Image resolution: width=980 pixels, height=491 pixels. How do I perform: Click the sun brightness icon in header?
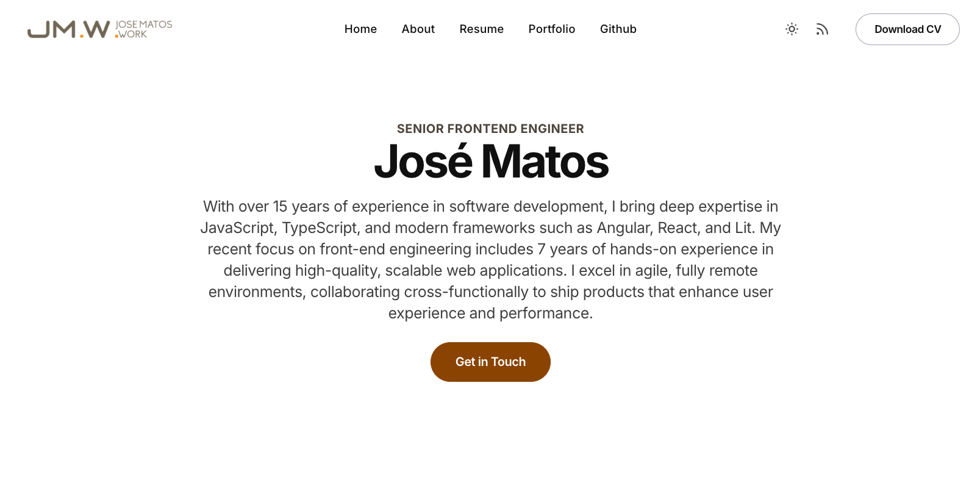pos(792,29)
